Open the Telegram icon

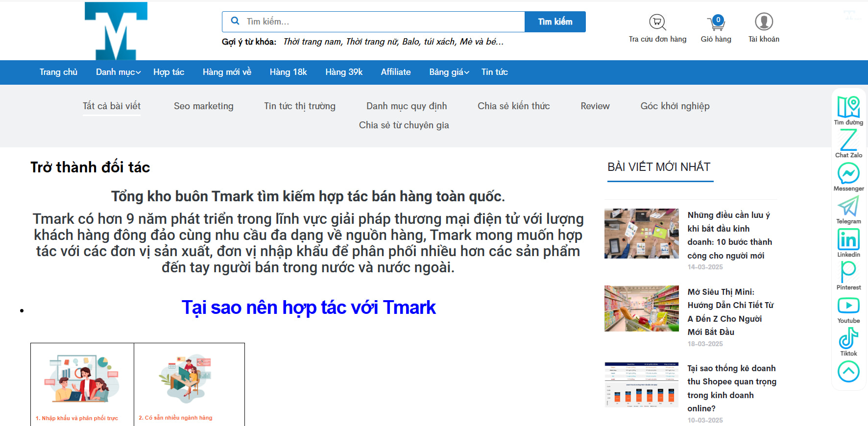(848, 206)
